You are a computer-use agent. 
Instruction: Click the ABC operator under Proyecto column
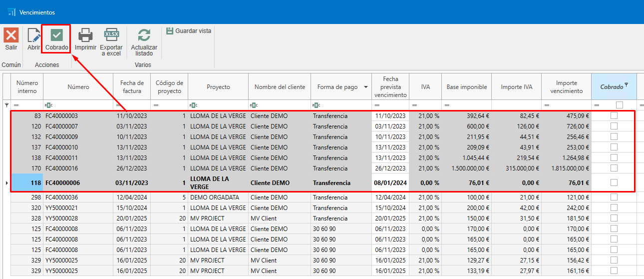coord(194,105)
